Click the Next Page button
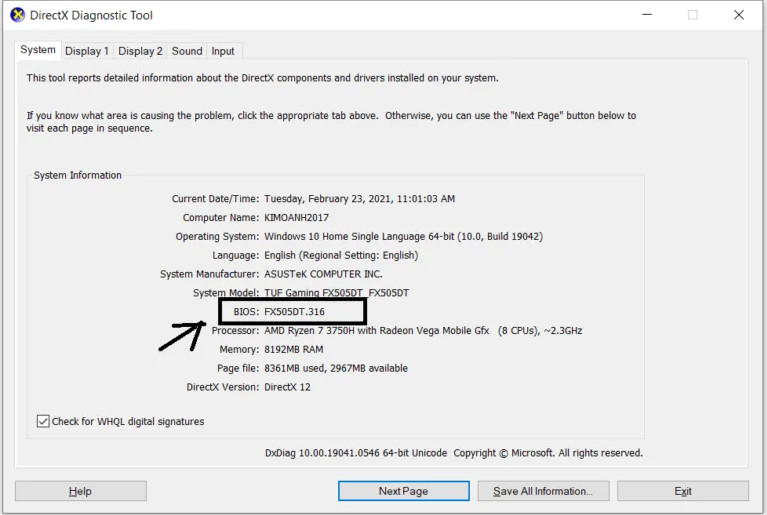The height and width of the screenshot is (515, 767). 403,491
